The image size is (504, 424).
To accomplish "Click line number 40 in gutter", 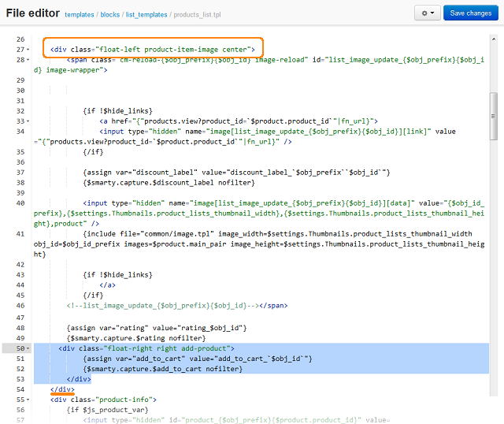I will pyautogui.click(x=20, y=203).
